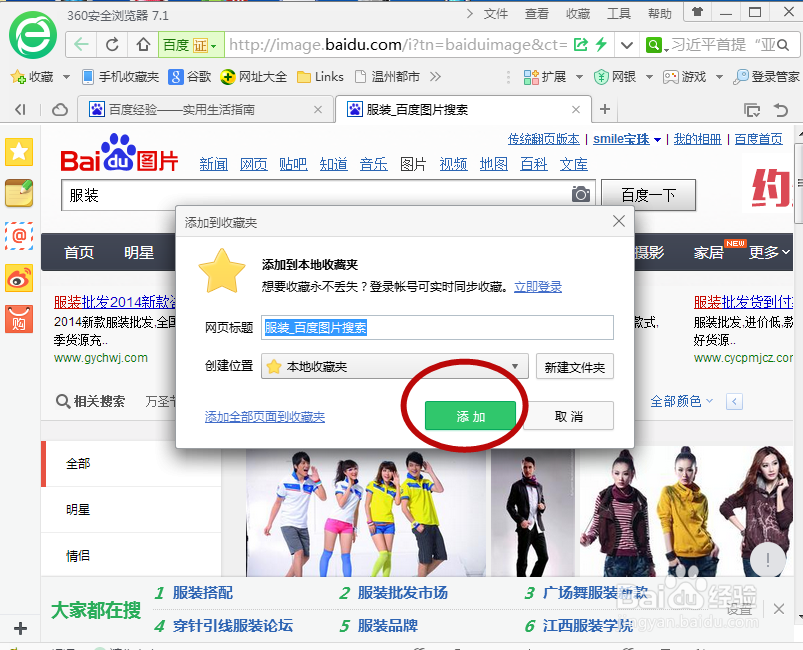This screenshot has height=650, width=803.
Task: Open 网址大全 bookmark
Action: [253, 77]
